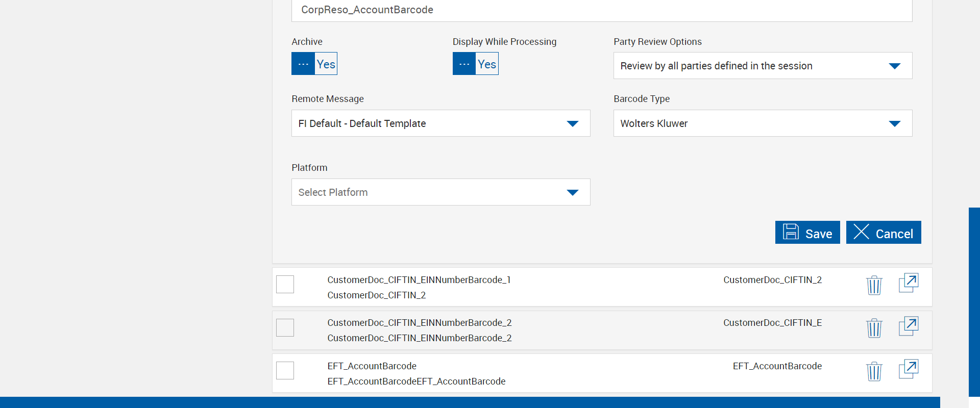Open CustomerDoc_CIFTIN_EINNumberBarcode_1 with the pop-out icon
The height and width of the screenshot is (408, 980).
(908, 283)
